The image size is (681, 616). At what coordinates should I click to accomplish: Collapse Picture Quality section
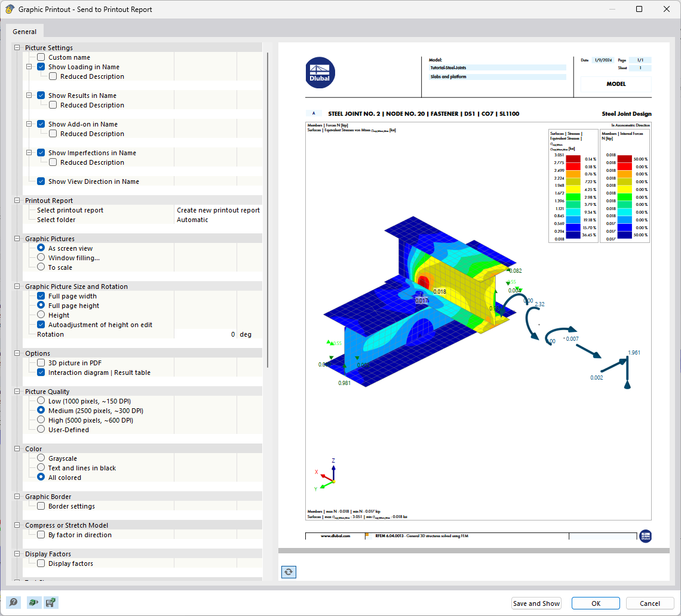17,391
